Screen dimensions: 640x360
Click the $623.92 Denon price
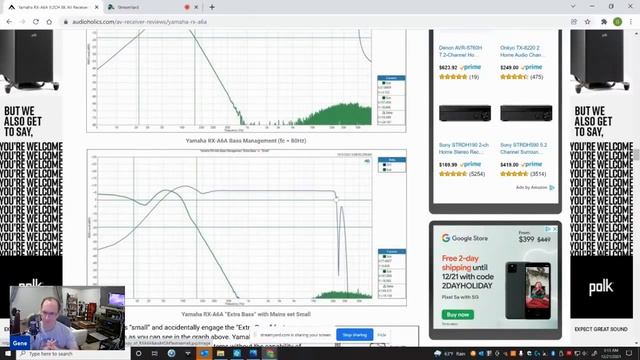448,67
